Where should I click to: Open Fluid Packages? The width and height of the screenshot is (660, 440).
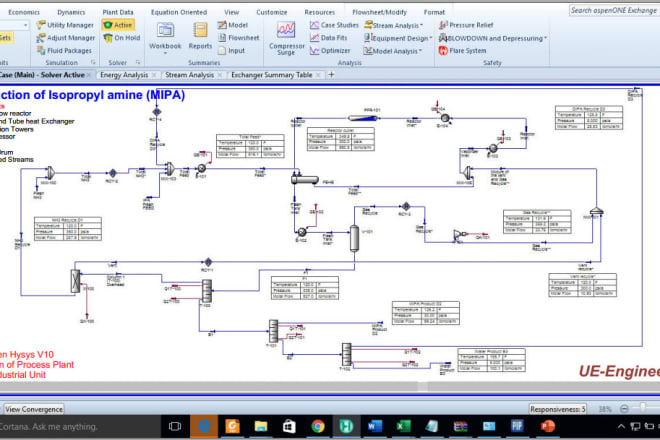click(x=64, y=51)
